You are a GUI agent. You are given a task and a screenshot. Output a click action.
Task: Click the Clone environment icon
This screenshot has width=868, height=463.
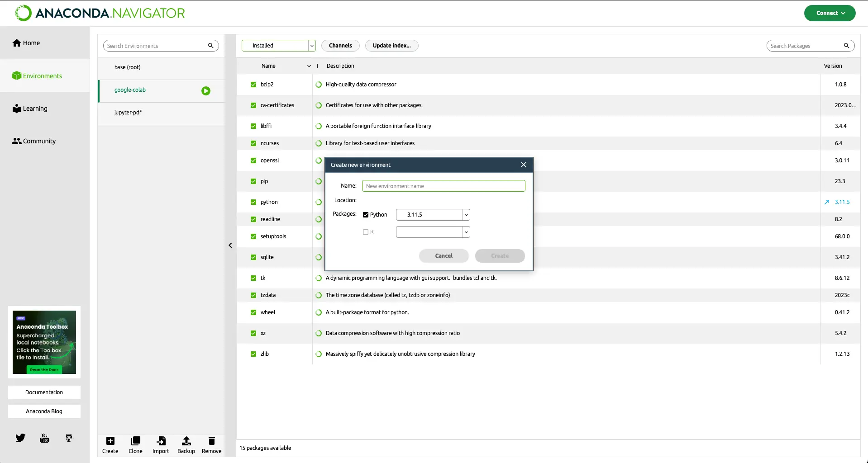point(135,441)
